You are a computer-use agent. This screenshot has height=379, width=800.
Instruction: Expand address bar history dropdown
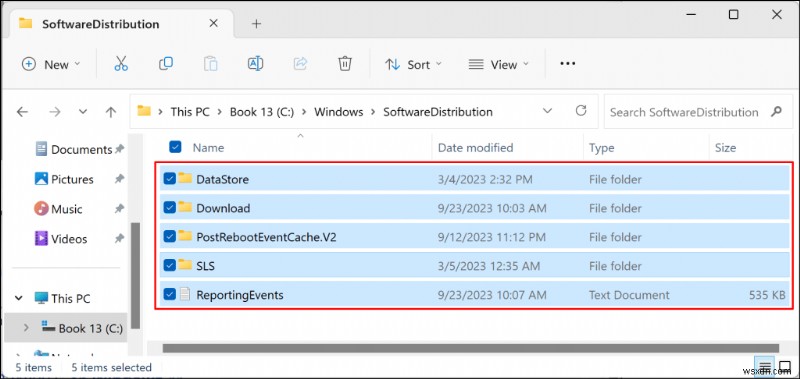pyautogui.click(x=547, y=111)
